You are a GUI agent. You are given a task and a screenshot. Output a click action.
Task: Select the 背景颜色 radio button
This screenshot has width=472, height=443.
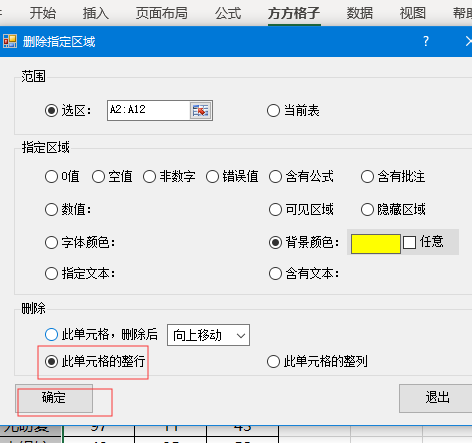(x=275, y=243)
